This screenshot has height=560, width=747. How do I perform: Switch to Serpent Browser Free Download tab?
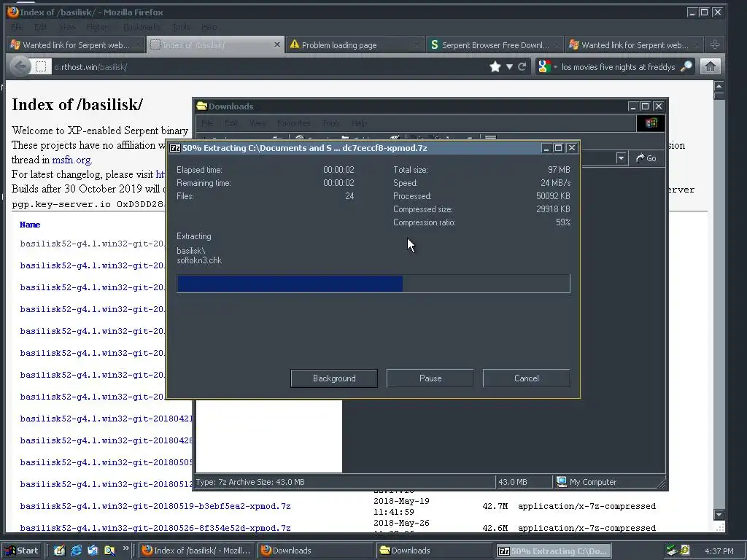[x=494, y=44]
